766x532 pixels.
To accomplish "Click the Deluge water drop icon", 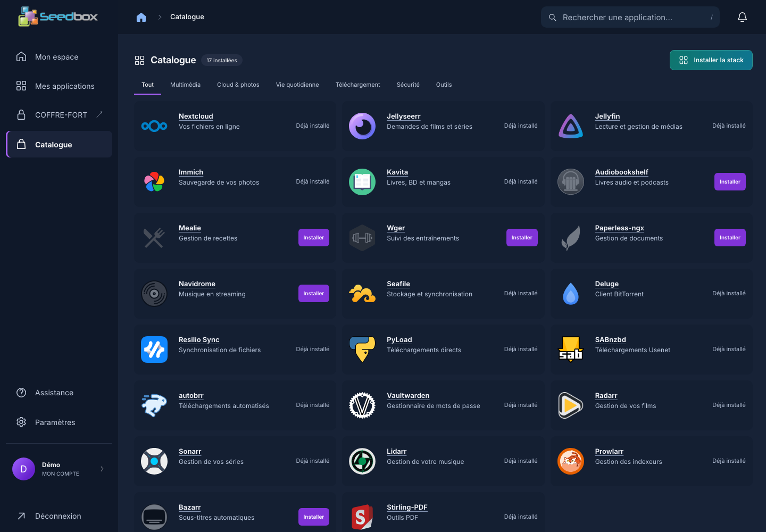I will coord(571,294).
